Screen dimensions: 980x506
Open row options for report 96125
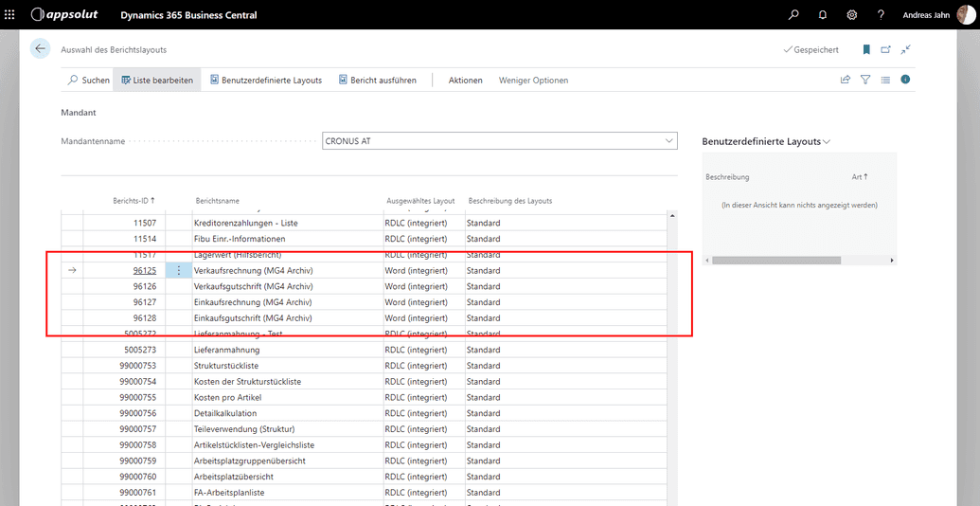(x=179, y=270)
